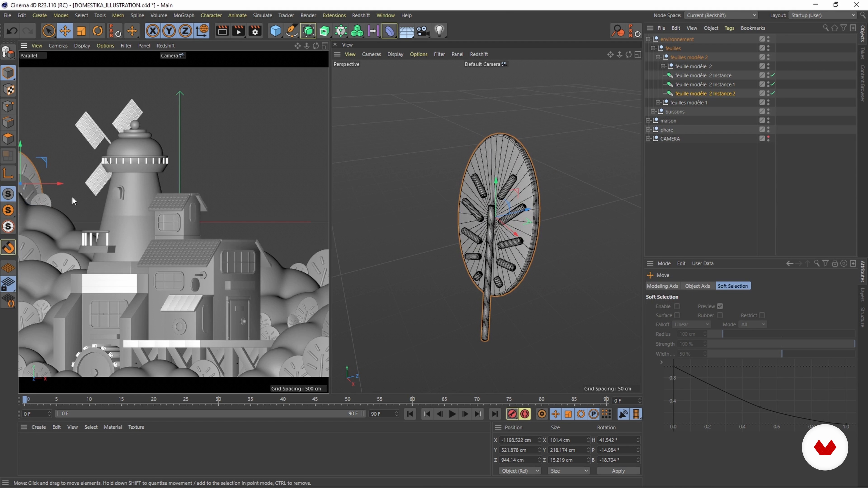Toggle X axis lock icon

(x=153, y=31)
